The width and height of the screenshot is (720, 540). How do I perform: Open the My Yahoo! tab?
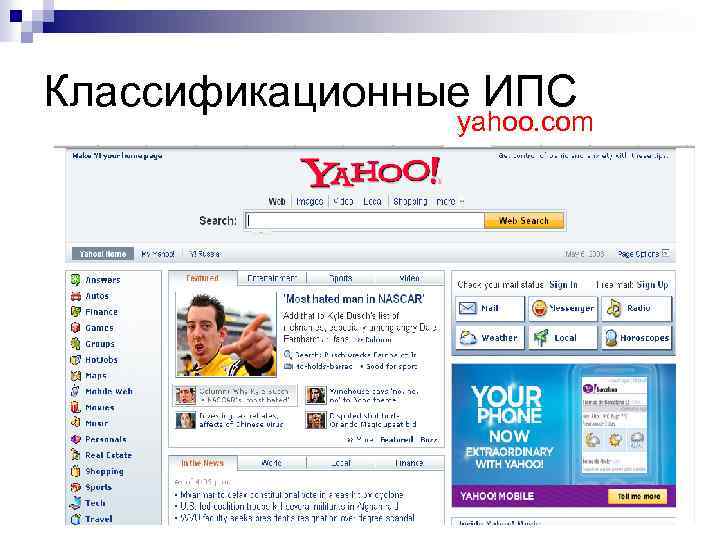pos(158,253)
